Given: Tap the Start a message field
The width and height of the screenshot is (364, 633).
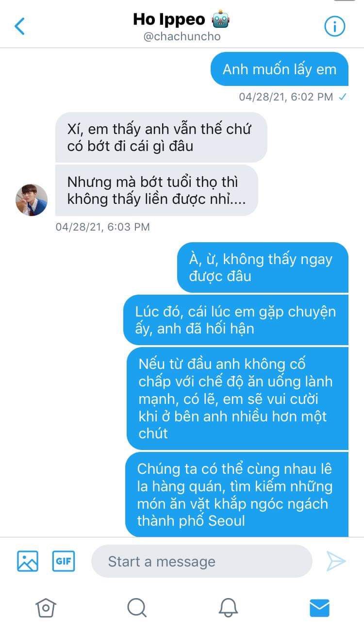Looking at the screenshot, I should point(201,561).
